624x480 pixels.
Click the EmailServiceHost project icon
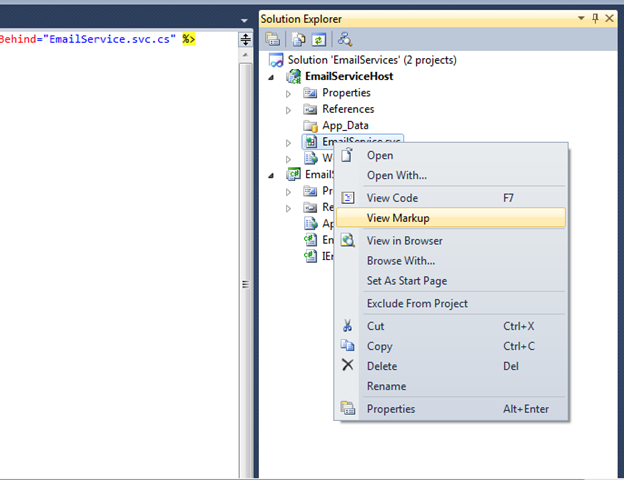point(294,76)
